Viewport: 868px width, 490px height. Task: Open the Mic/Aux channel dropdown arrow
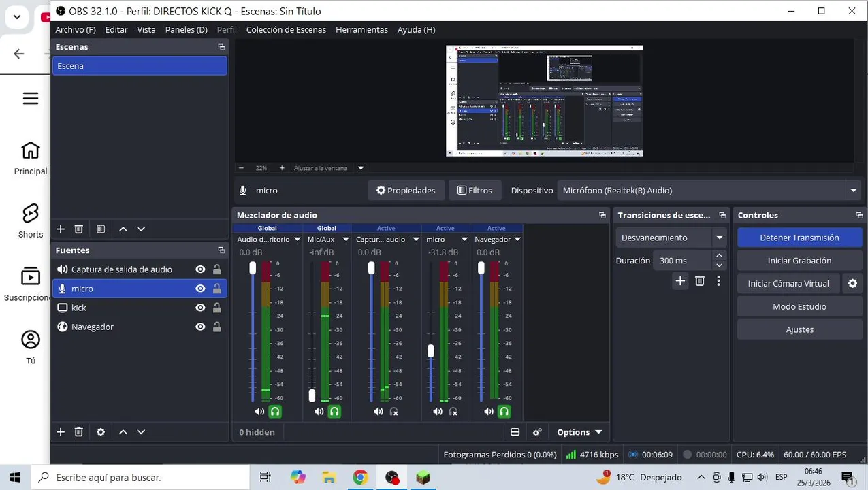(x=345, y=240)
